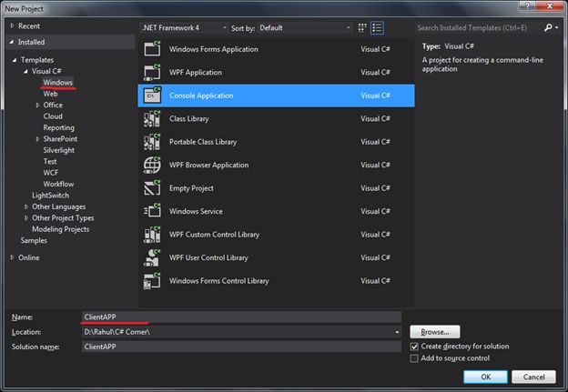This screenshot has width=568, height=392.
Task: Select the Workflow category
Action: pos(58,184)
